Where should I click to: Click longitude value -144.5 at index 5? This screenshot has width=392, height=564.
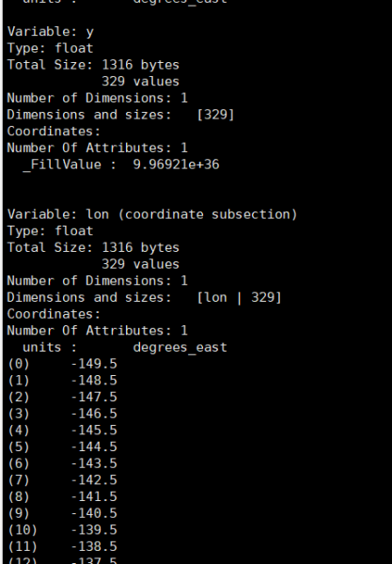click(94, 447)
